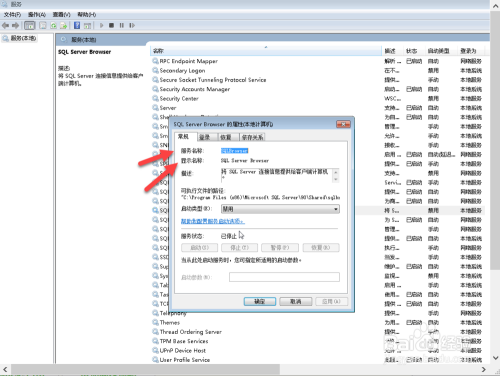The width and height of the screenshot is (500, 376).
Task: Click the gear icon beside Security Center
Action: click(155, 98)
